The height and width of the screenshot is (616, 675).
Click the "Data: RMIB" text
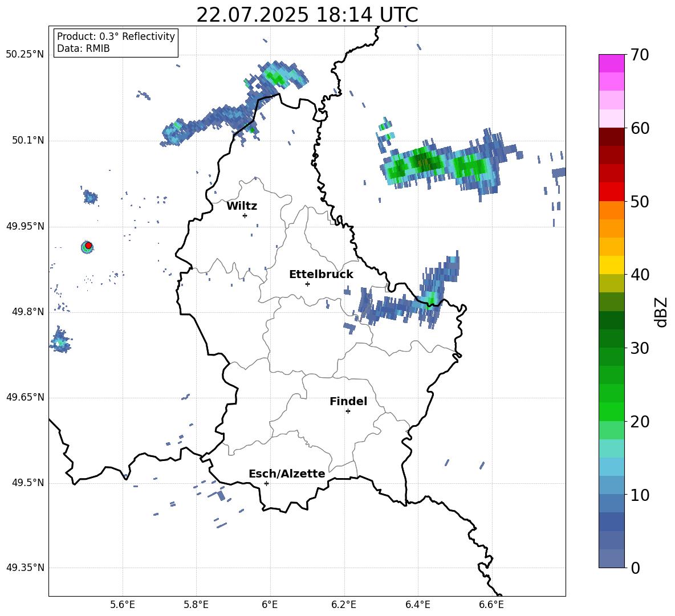click(x=83, y=48)
